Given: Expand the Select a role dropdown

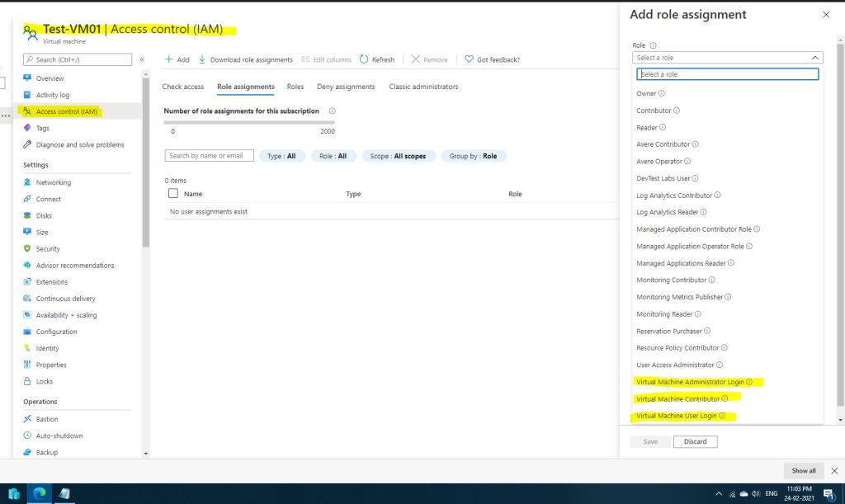Looking at the screenshot, I should click(728, 58).
